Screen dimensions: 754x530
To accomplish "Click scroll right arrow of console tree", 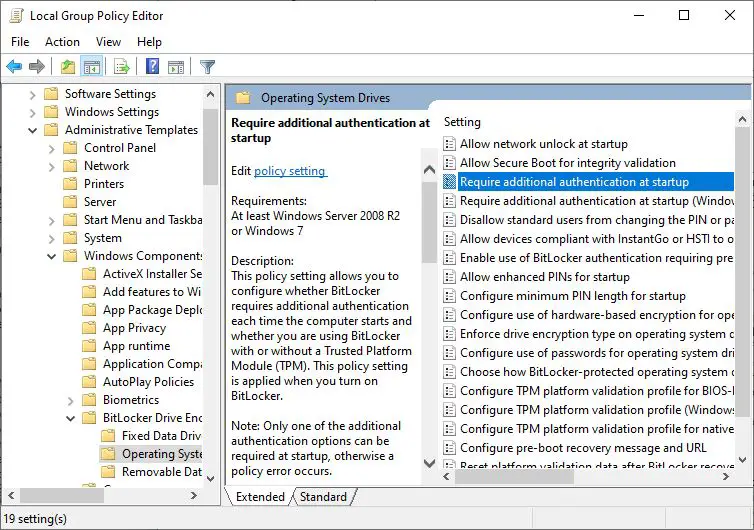I will 194,495.
